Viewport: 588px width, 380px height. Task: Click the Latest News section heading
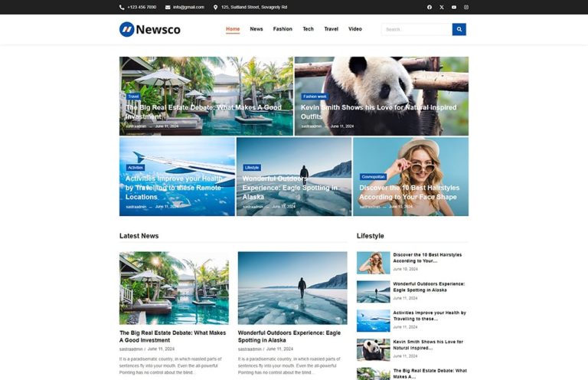(x=139, y=236)
